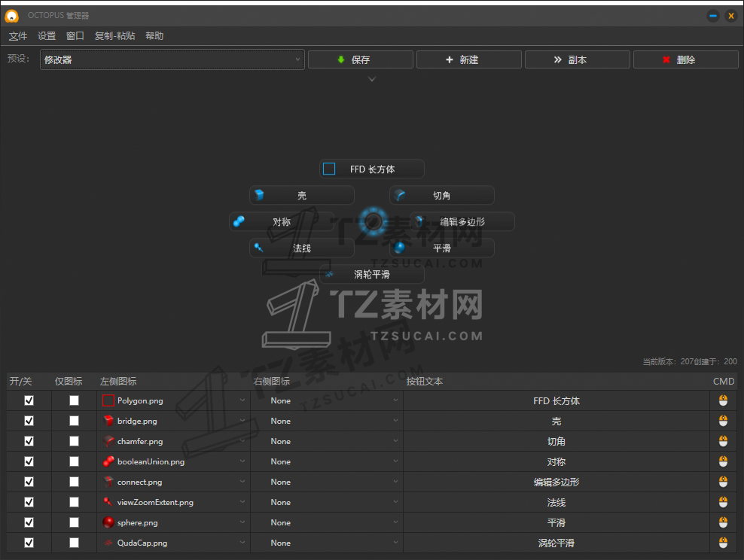Open the 预设 修改器 preset dropdown

[172, 59]
